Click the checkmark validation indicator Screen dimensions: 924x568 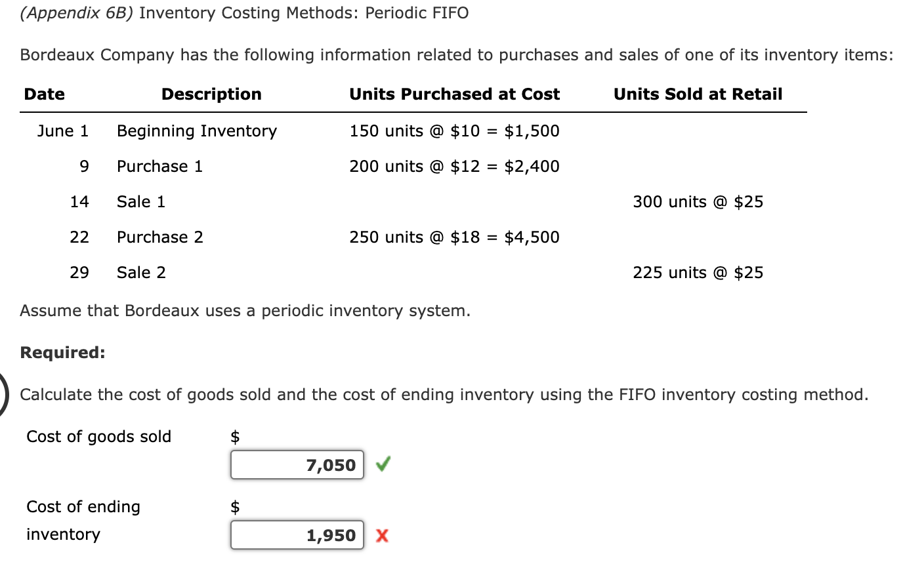point(383,464)
